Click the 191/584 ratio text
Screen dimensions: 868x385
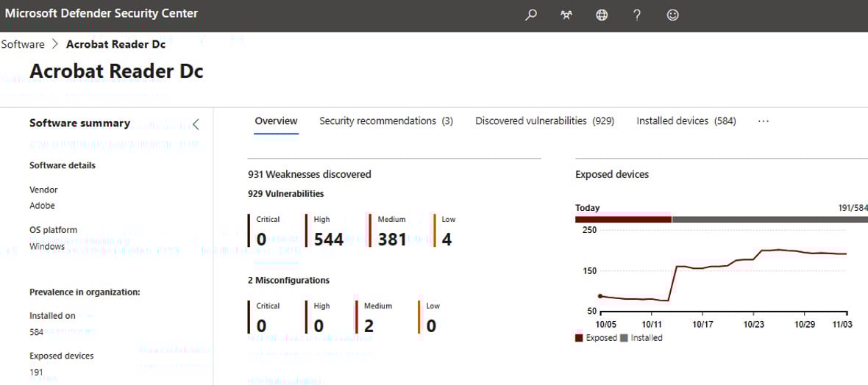coord(853,208)
